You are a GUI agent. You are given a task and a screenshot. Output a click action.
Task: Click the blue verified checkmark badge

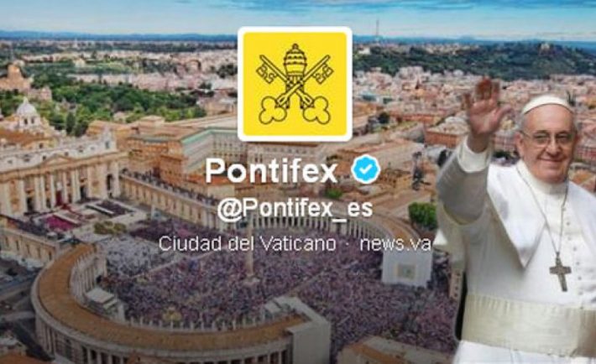[366, 169]
